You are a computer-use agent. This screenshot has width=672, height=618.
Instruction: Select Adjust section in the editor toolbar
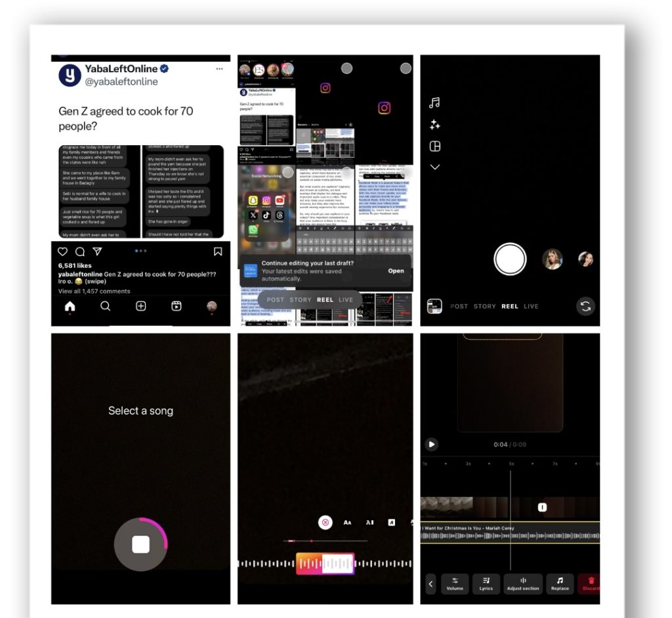tap(523, 583)
